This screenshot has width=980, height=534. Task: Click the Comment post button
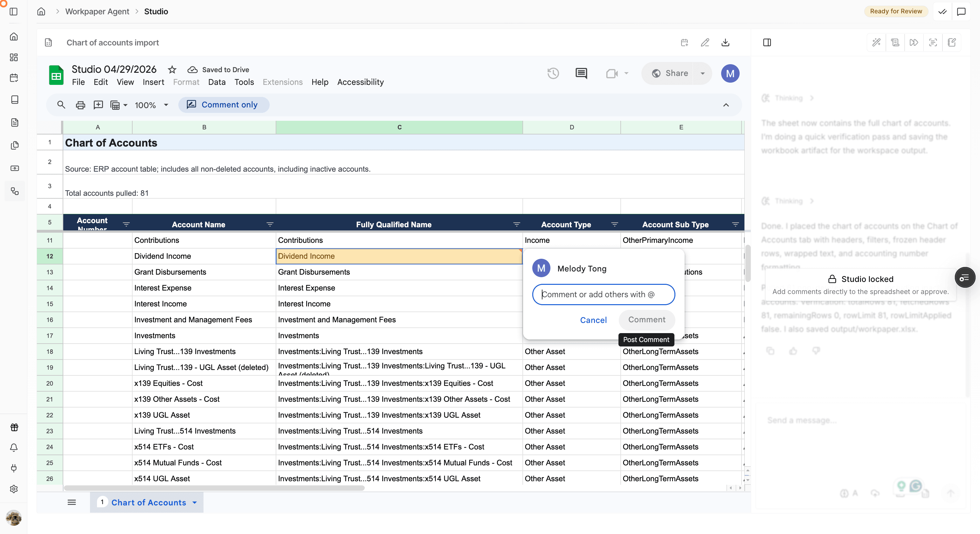tap(647, 320)
